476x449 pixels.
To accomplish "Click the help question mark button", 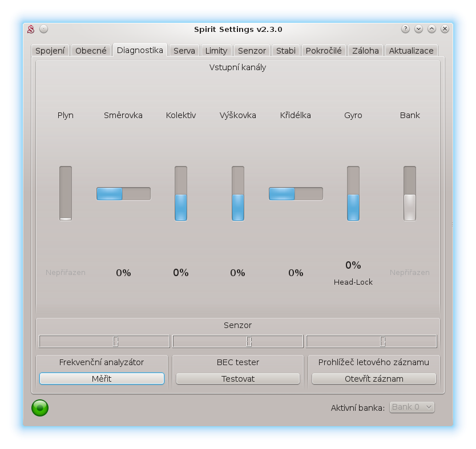I will click(x=406, y=29).
